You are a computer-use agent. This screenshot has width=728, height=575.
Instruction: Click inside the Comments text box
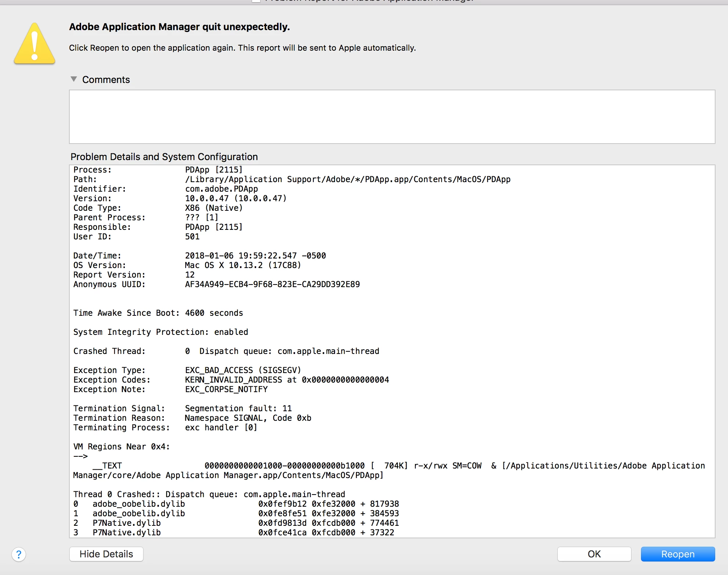(392, 117)
